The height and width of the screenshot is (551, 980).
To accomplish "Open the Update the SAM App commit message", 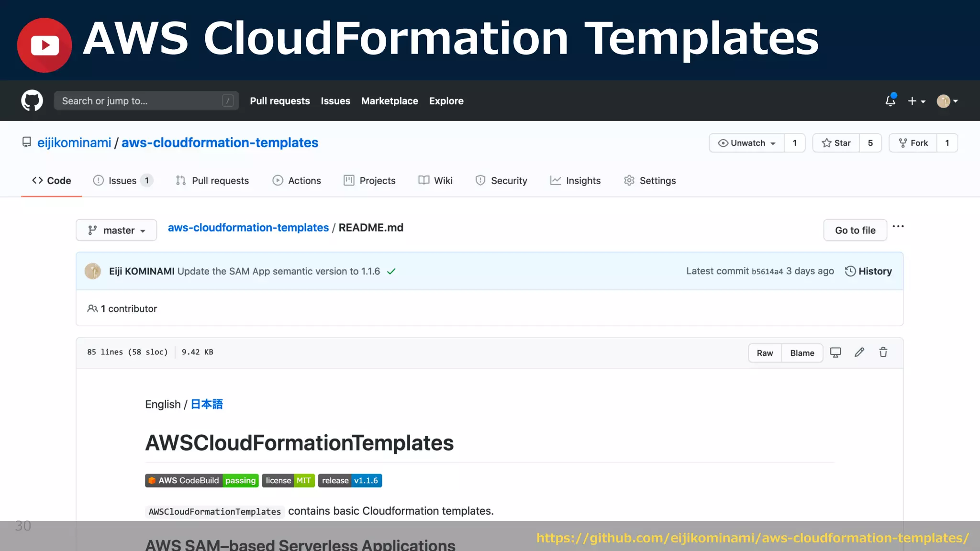I will (x=278, y=271).
